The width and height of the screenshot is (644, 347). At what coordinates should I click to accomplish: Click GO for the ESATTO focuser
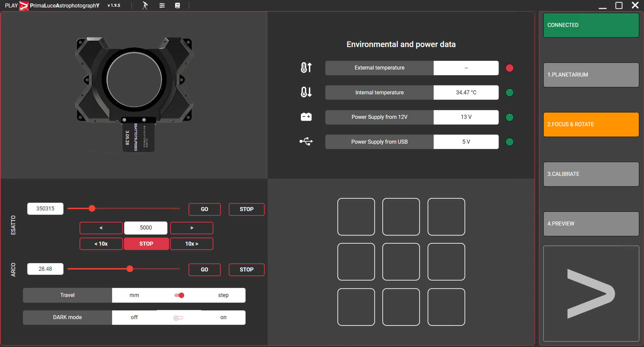(204, 209)
